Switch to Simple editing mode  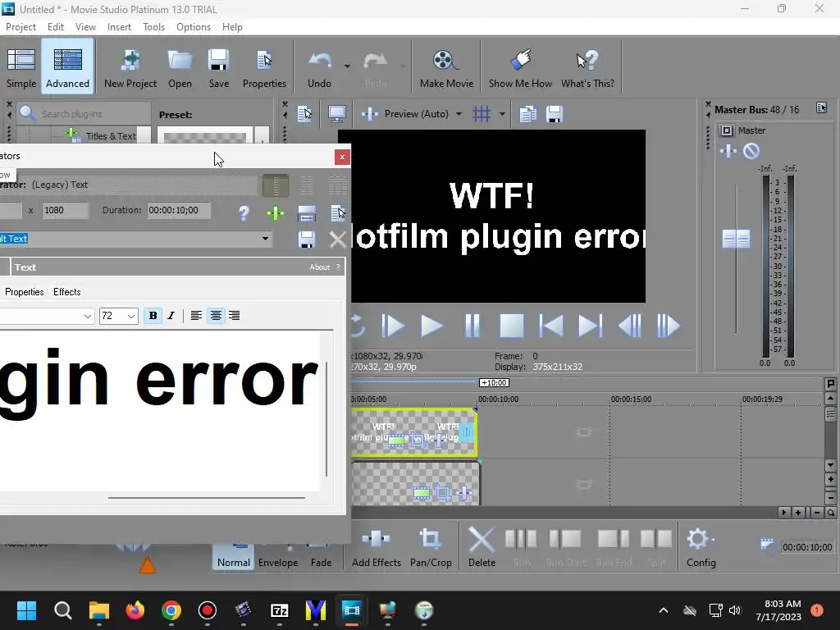tap(21, 67)
